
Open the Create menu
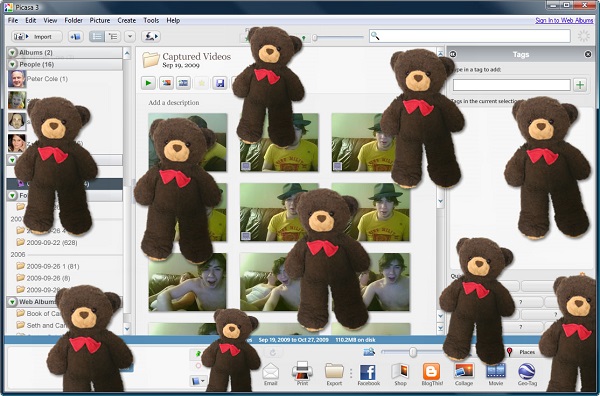coord(127,20)
